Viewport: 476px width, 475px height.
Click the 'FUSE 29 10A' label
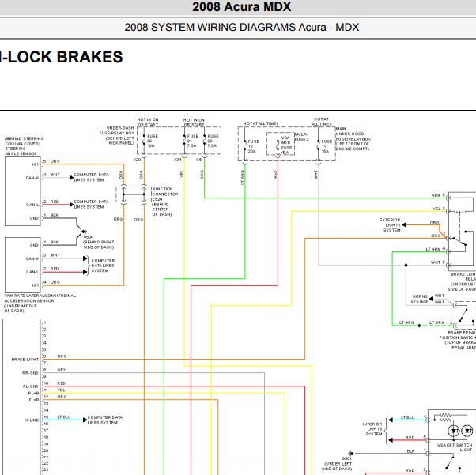click(x=153, y=141)
